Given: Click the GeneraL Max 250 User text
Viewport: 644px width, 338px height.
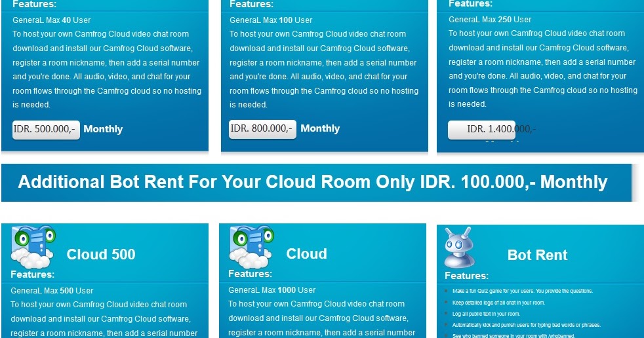Looking at the screenshot, I should click(x=490, y=19).
